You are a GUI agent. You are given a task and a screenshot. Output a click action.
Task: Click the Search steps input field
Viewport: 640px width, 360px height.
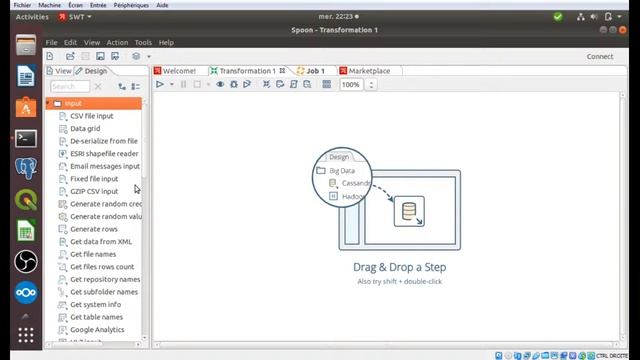click(x=70, y=86)
